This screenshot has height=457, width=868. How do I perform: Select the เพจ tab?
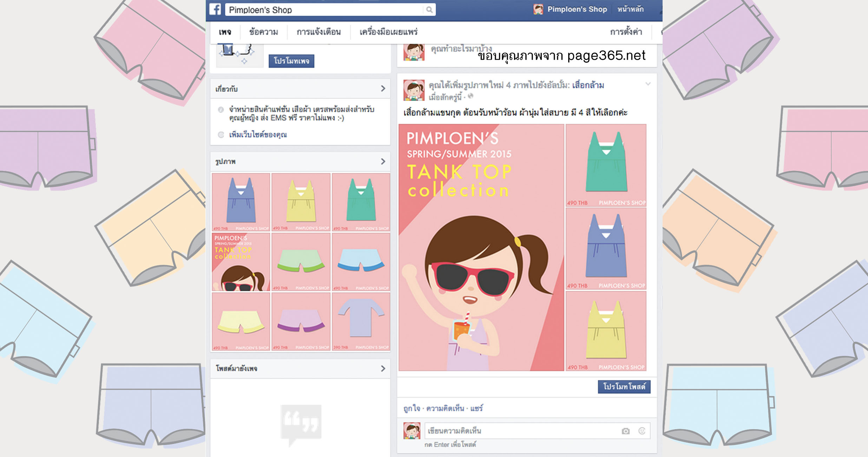click(225, 32)
